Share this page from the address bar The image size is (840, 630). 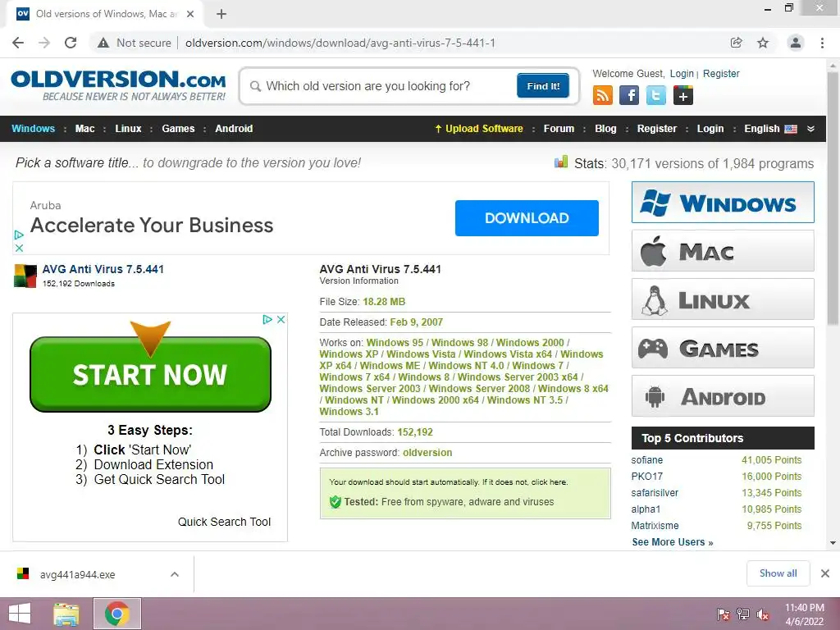[737, 43]
